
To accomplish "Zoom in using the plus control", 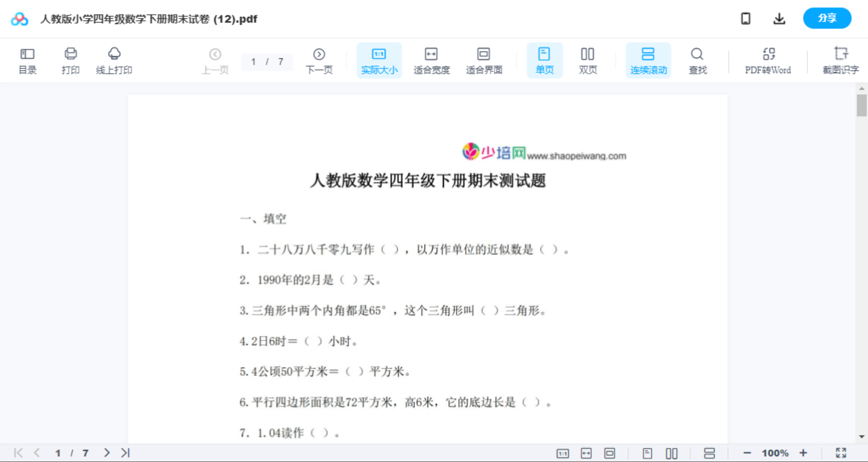I will (x=803, y=452).
